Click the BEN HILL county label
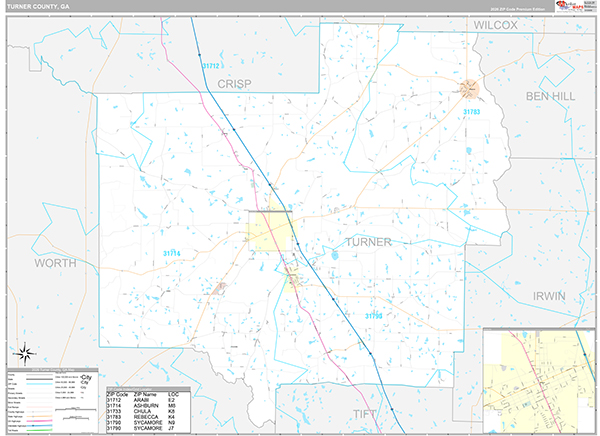Viewport: 600px width, 436px height. coord(550,96)
